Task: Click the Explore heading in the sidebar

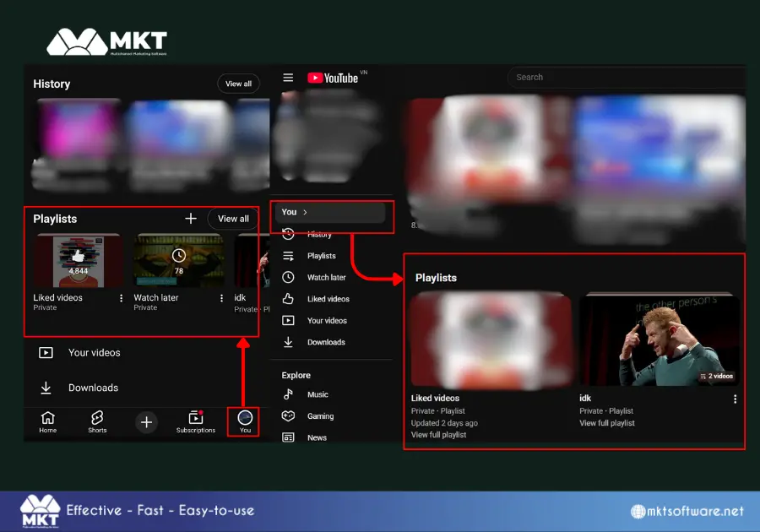Action: click(x=296, y=375)
